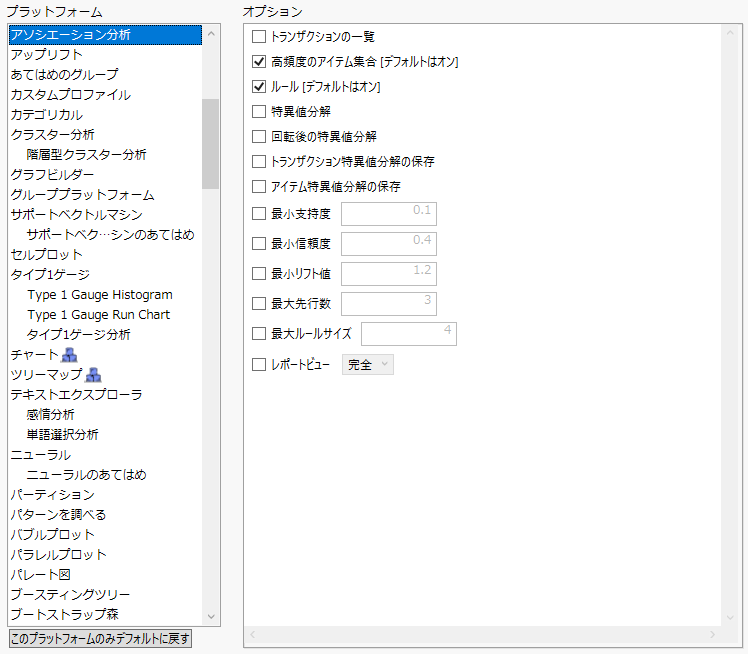Viewport: 748px width, 654px height.
Task: Click the blue icon next to ツリーマップ
Action: pyautogui.click(x=93, y=375)
